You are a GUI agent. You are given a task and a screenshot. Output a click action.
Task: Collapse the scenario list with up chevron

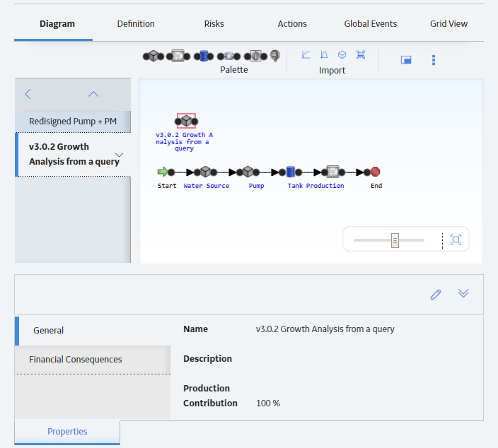coord(93,94)
